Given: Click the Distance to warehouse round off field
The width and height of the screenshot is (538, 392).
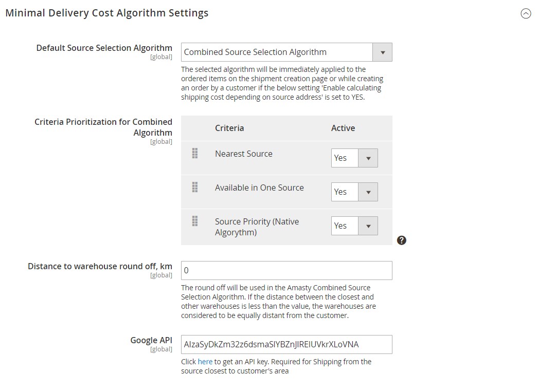Looking at the screenshot, I should [x=286, y=270].
